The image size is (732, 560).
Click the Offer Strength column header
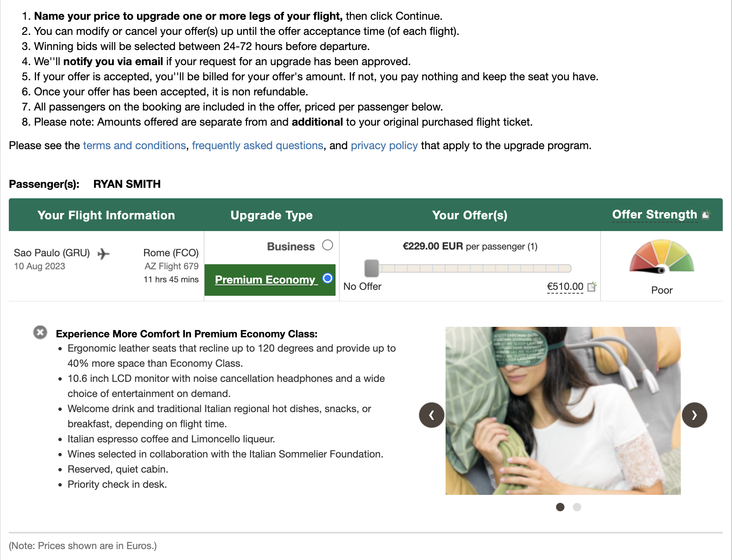[655, 215]
